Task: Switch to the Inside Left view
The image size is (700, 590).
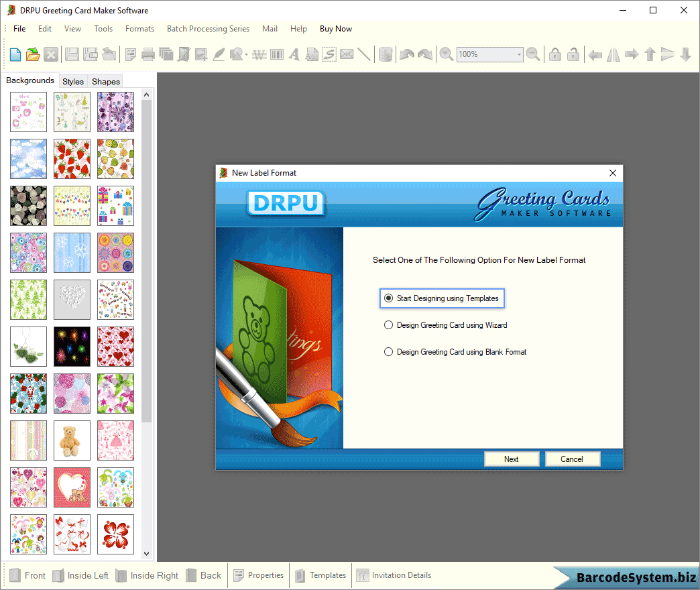Action: tap(81, 575)
